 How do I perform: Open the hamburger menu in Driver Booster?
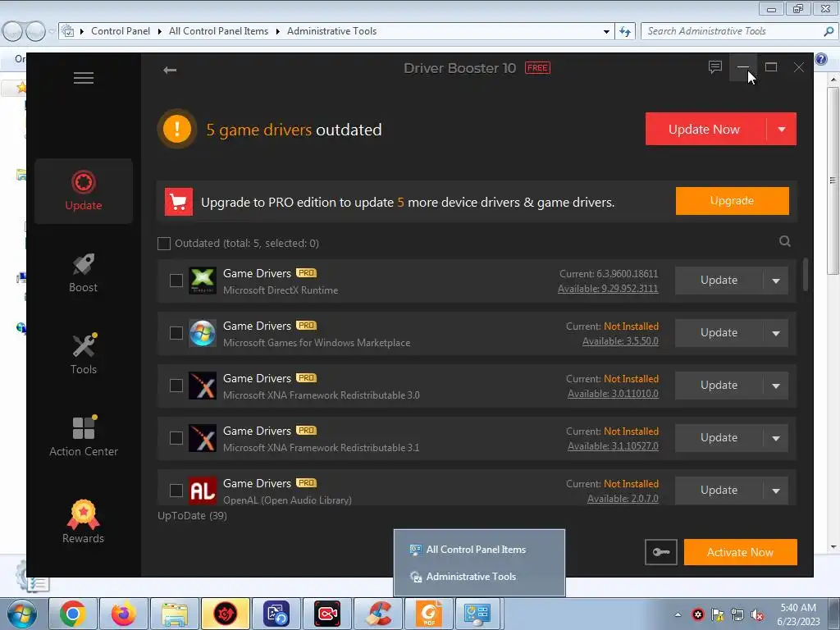pos(84,78)
